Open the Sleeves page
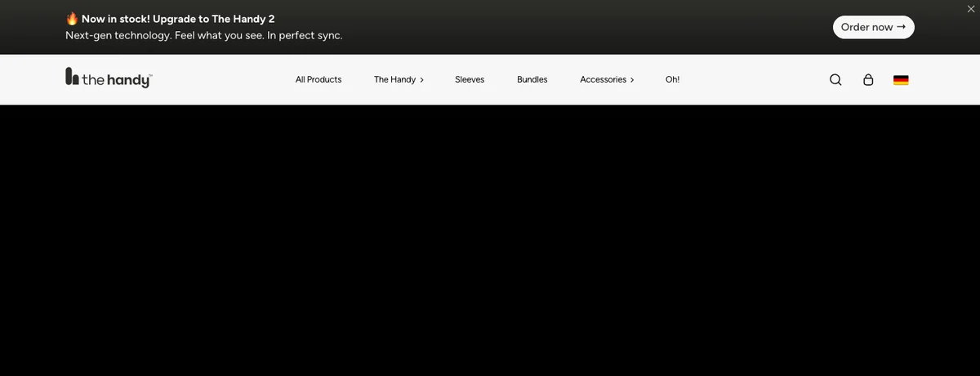The height and width of the screenshot is (376, 980). [x=470, y=79]
